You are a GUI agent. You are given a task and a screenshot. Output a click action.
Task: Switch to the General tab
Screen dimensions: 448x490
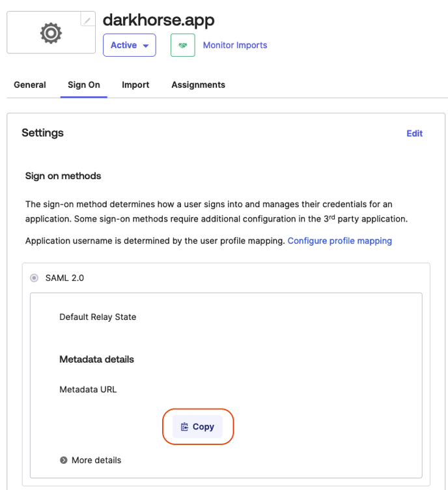(x=30, y=85)
